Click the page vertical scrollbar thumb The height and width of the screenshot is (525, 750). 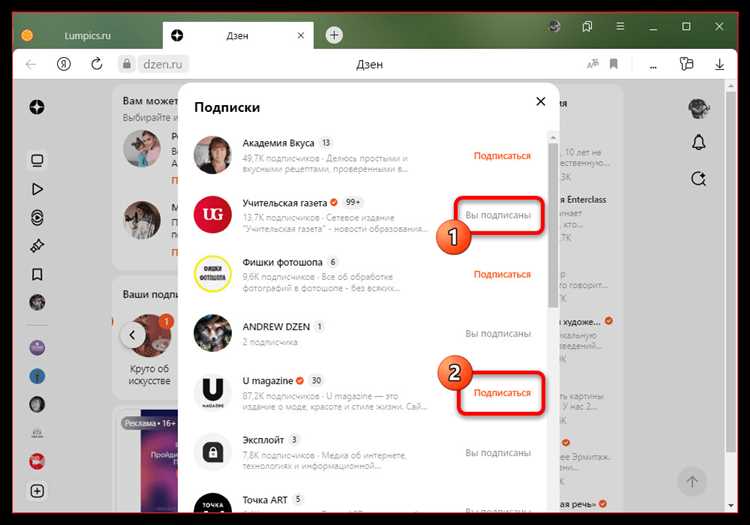(x=730, y=272)
